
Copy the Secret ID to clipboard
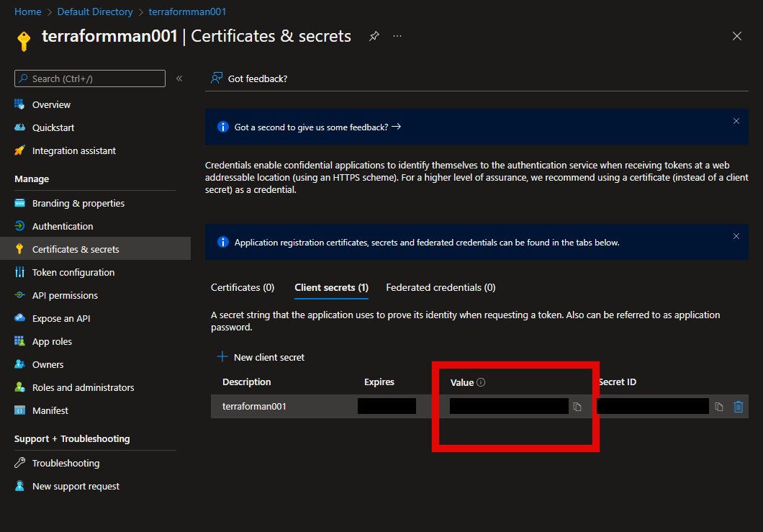pyautogui.click(x=718, y=407)
